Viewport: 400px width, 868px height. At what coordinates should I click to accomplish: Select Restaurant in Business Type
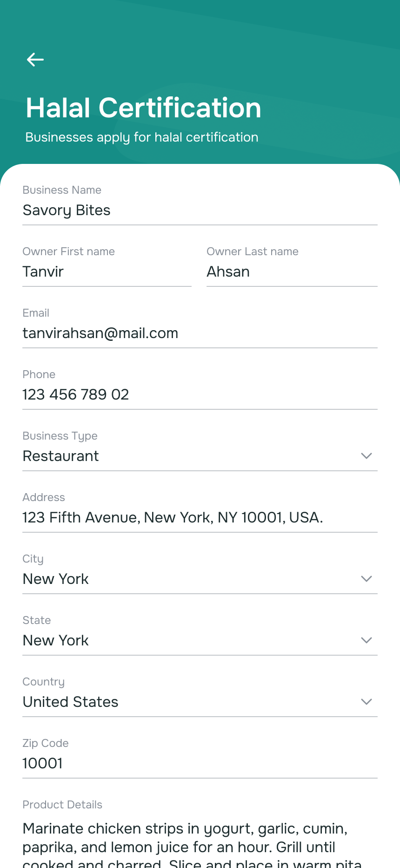click(x=61, y=456)
